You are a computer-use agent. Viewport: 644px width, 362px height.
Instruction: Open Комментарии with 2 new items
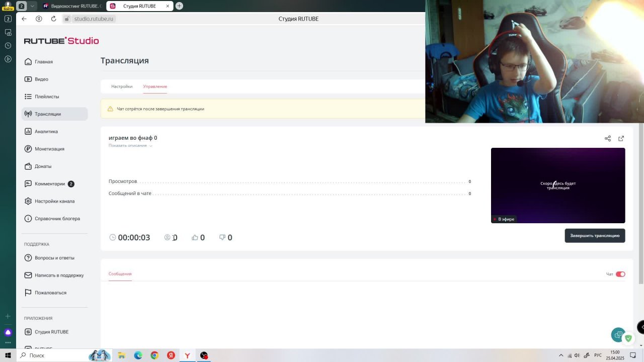54,184
